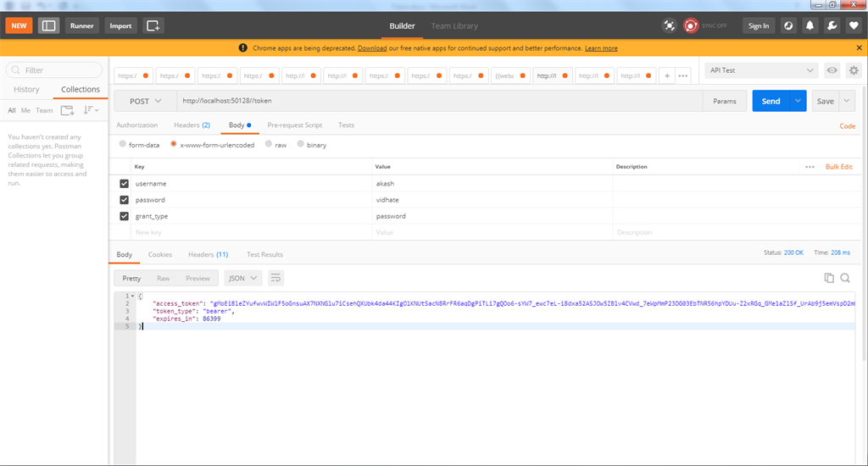
Task: Click the Import button
Action: coord(120,25)
